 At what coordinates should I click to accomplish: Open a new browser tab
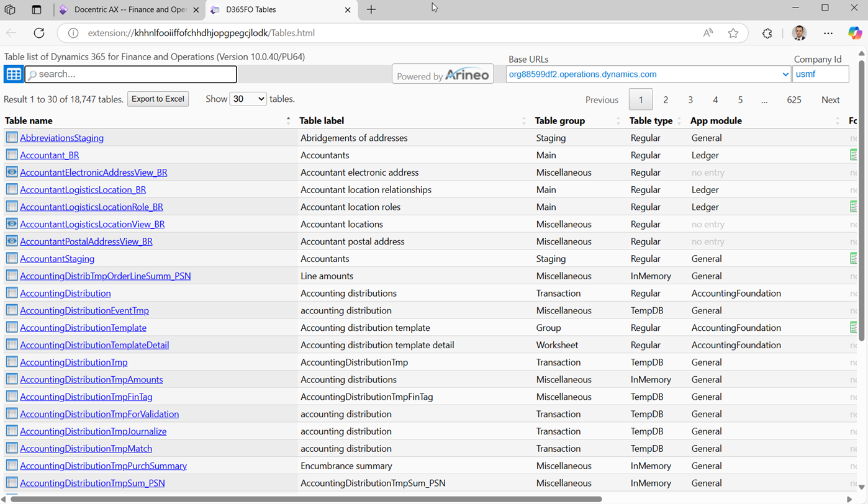371,9
